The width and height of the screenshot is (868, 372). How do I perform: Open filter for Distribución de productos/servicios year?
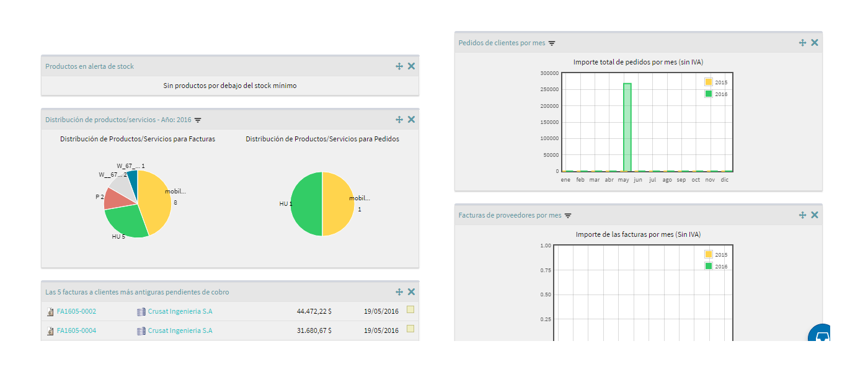(198, 120)
